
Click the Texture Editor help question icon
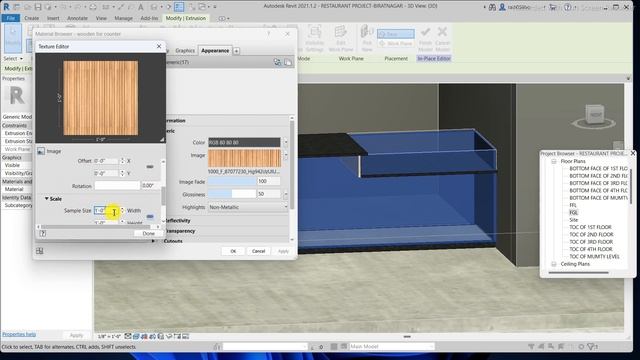(x=42, y=233)
